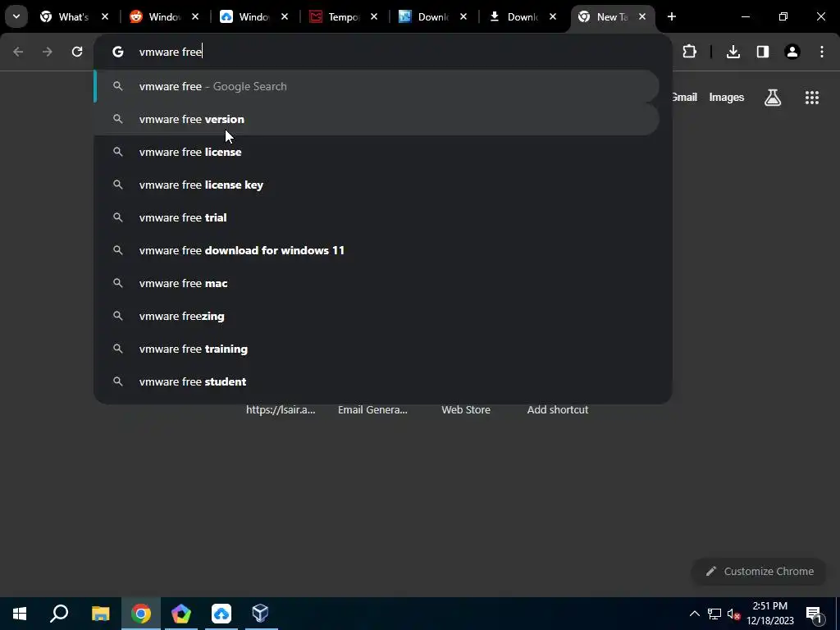Screen dimensions: 840x630
Task: Open the Google apps grid icon
Action: click(x=811, y=97)
